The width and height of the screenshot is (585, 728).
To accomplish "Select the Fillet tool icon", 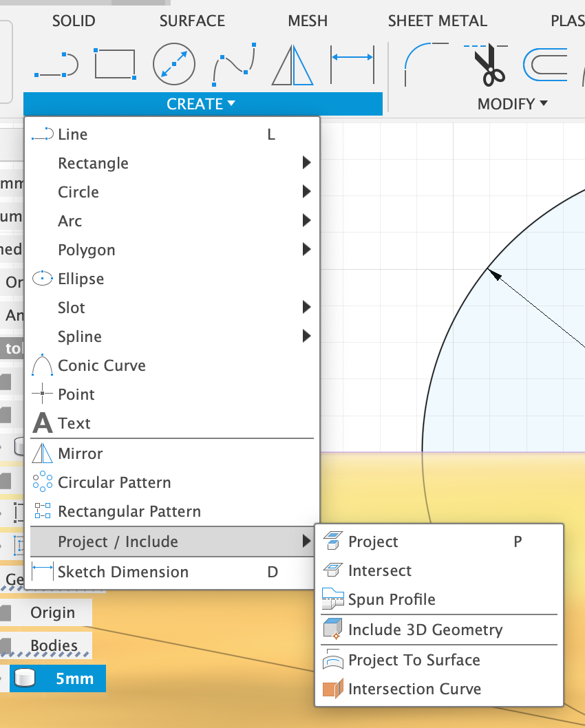I will (425, 65).
